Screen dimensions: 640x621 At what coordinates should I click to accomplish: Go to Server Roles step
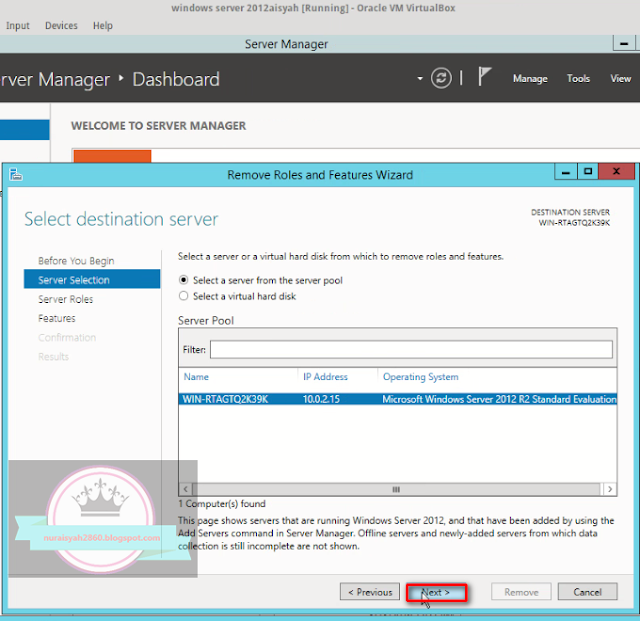65,299
